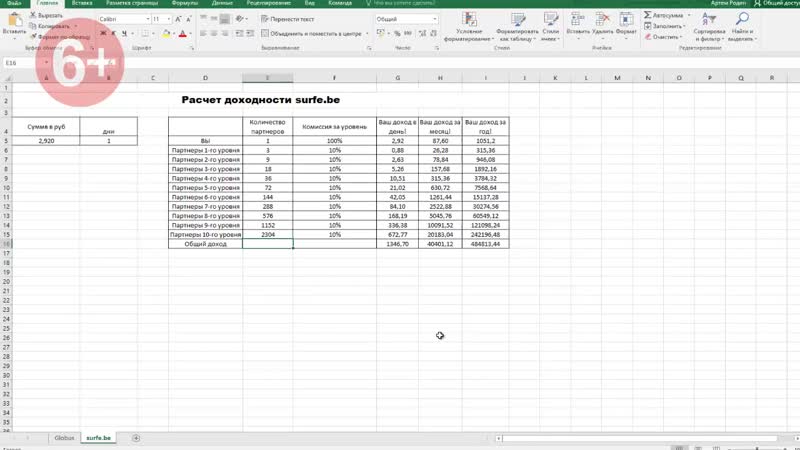This screenshot has height=450, width=800.
Task: Increase the cell indent
Action: 250,34
